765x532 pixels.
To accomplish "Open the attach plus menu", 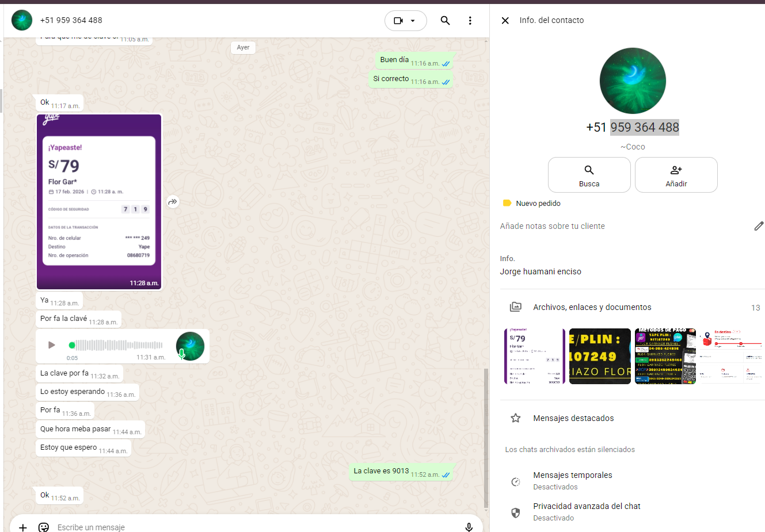I will (x=23, y=527).
